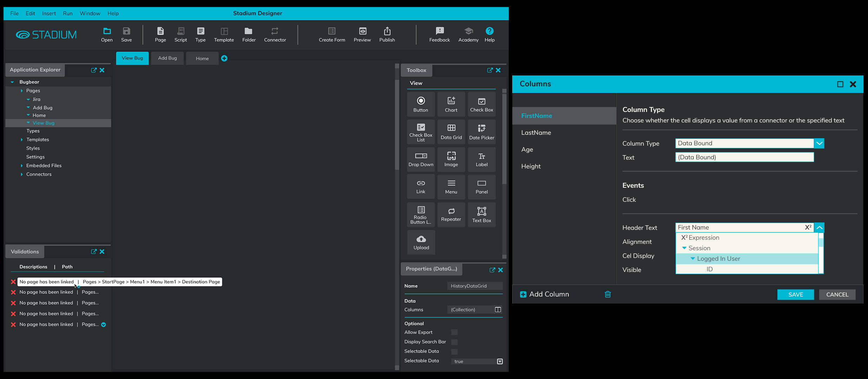The height and width of the screenshot is (379, 868).
Task: Open the Insert menu
Action: point(49,13)
